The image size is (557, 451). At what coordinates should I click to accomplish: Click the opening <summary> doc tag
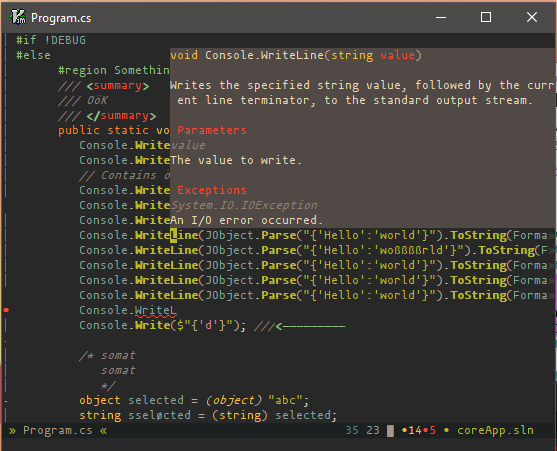118,86
